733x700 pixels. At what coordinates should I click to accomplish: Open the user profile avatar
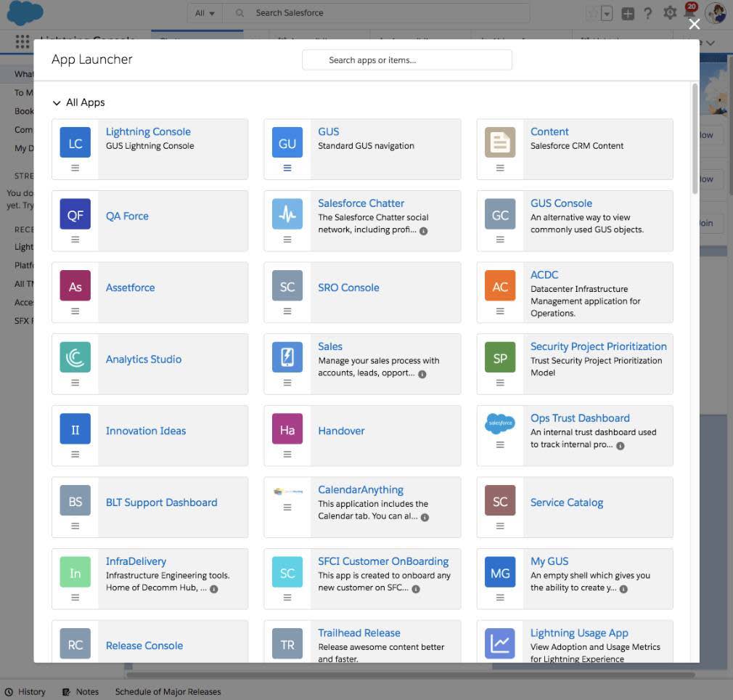(x=716, y=12)
